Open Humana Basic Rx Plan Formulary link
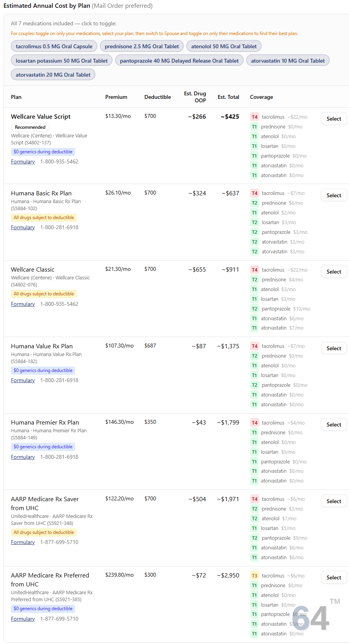 tap(23, 227)
